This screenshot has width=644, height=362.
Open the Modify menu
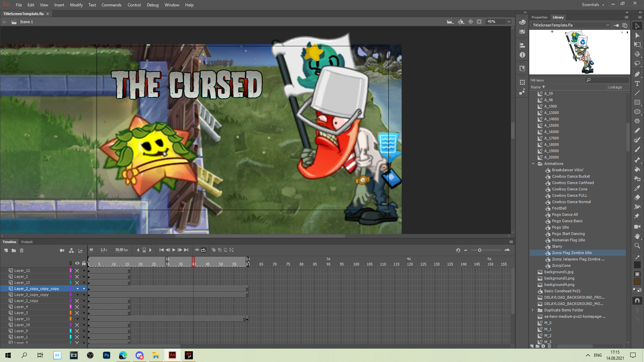pos(76,5)
